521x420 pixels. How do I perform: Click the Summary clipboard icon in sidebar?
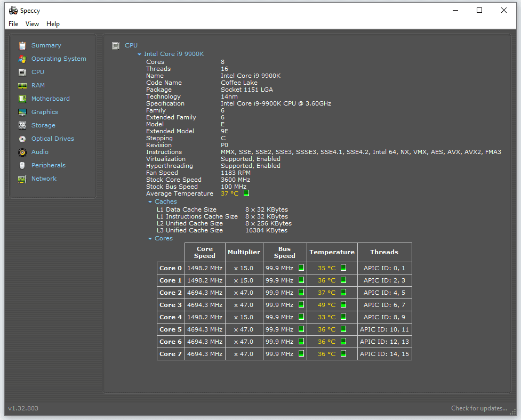(22, 46)
